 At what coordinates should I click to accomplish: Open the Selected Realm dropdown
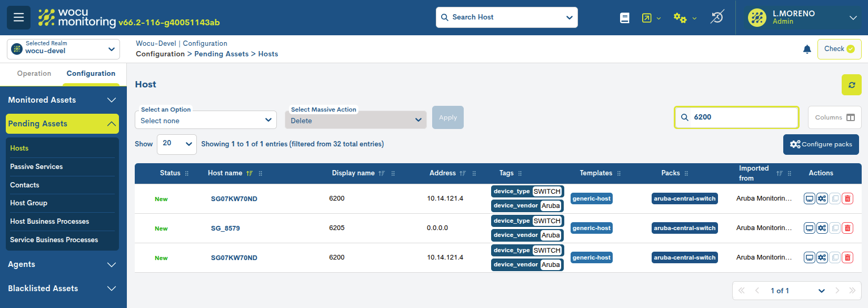pyautogui.click(x=63, y=49)
